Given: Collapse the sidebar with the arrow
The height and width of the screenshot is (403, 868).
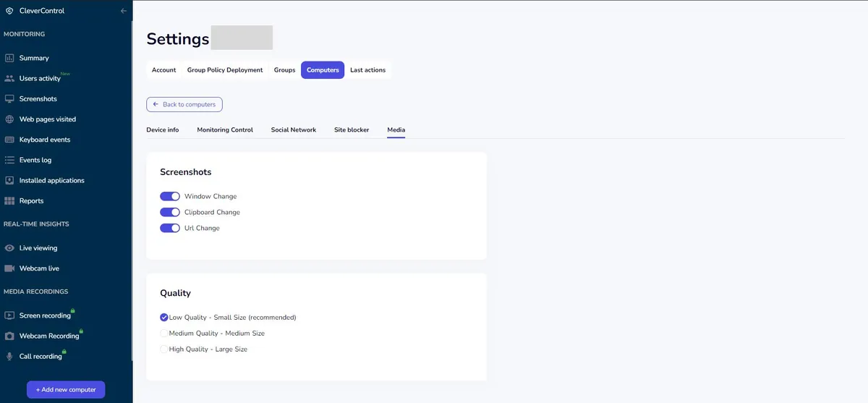Looking at the screenshot, I should 124,11.
